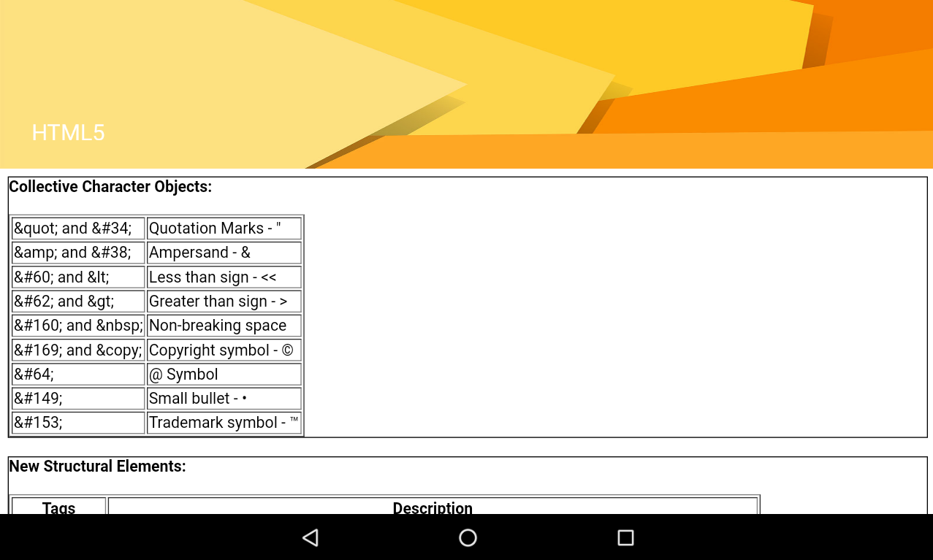Open recent apps with square button

point(625,538)
